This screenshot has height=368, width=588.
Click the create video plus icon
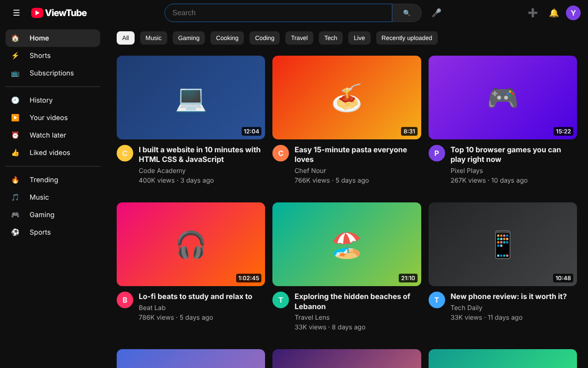533,13
